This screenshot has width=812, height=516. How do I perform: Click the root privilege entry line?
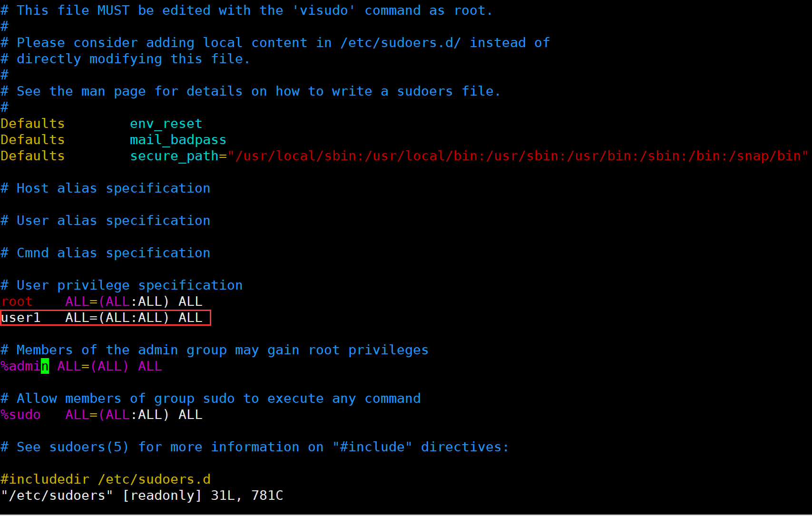102,302
